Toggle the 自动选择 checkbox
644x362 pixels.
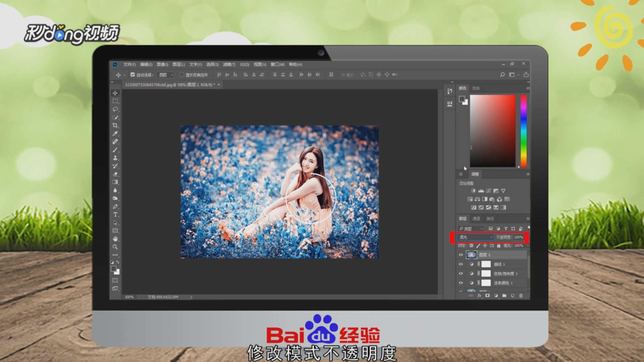(x=133, y=75)
